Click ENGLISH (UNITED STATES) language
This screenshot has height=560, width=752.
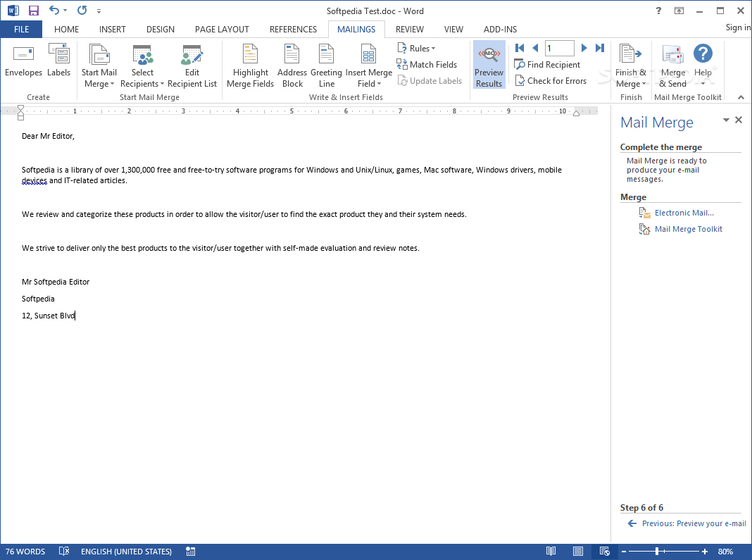[126, 552]
